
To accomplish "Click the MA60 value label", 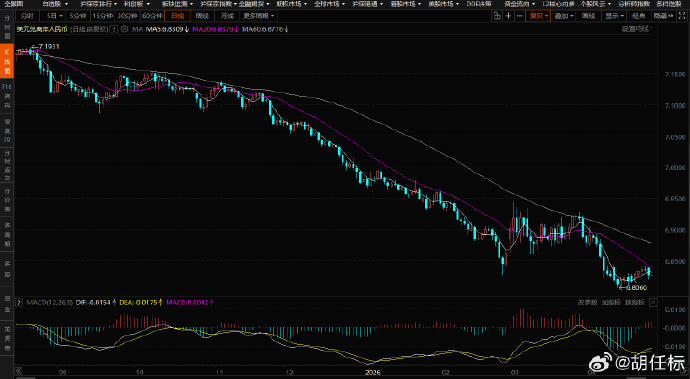I will pos(265,29).
